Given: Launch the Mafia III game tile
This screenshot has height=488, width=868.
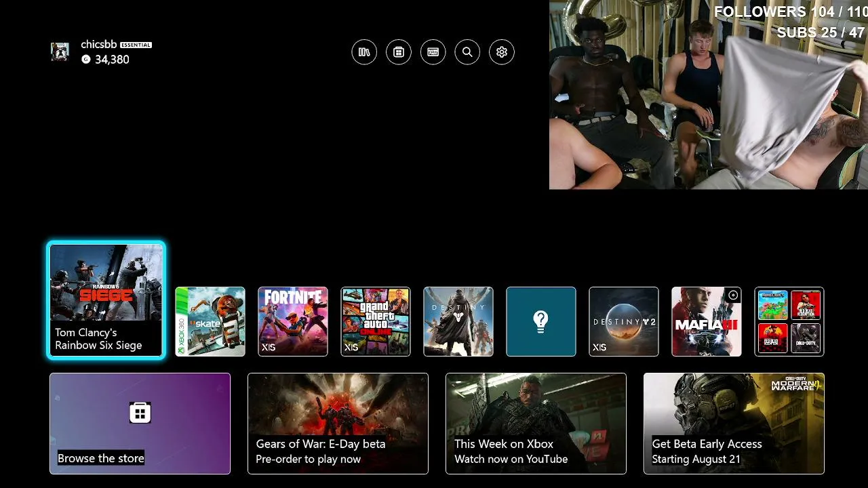Looking at the screenshot, I should 707,321.
